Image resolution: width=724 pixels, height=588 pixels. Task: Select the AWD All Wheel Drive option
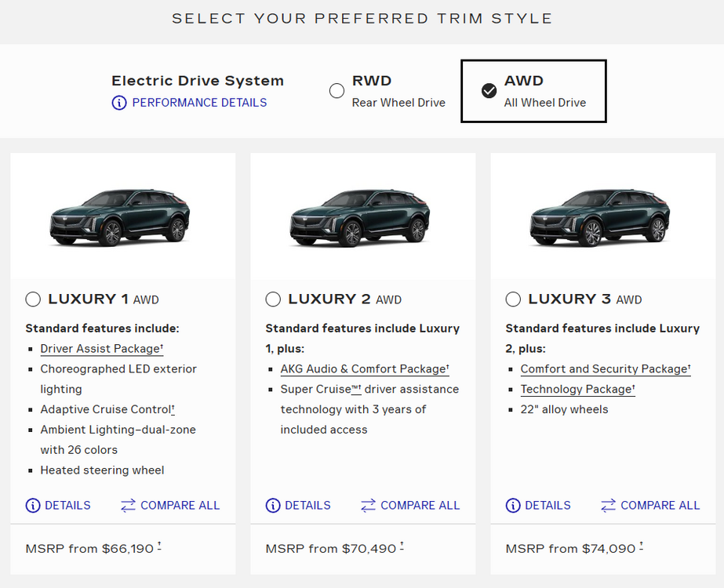point(489,91)
